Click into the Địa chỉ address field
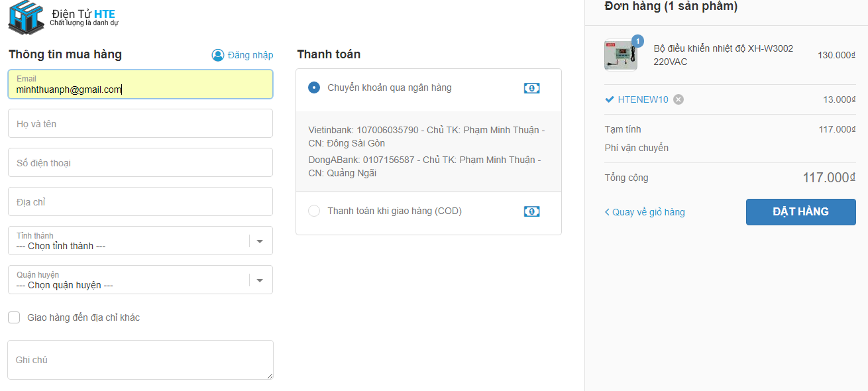 tap(140, 202)
